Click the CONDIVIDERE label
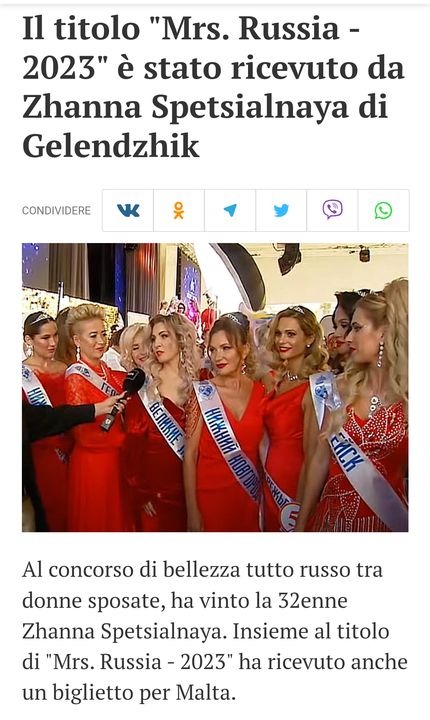This screenshot has width=430, height=720. [x=57, y=211]
